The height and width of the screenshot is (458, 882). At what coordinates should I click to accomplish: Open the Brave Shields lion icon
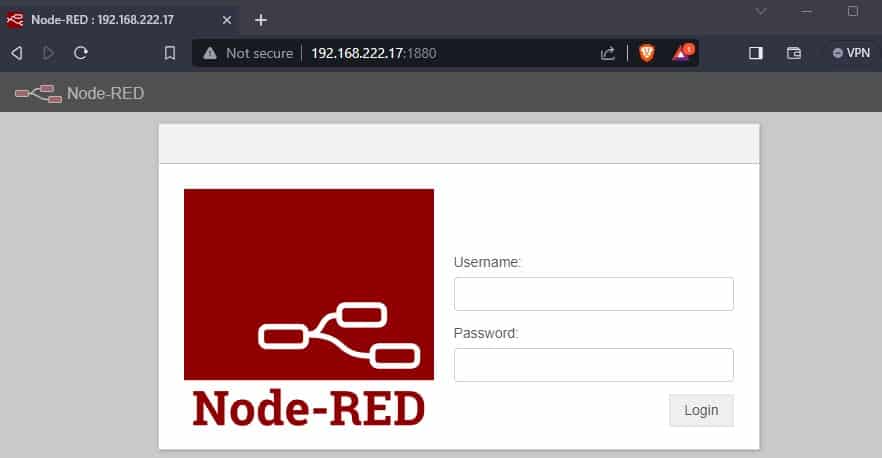[647, 53]
